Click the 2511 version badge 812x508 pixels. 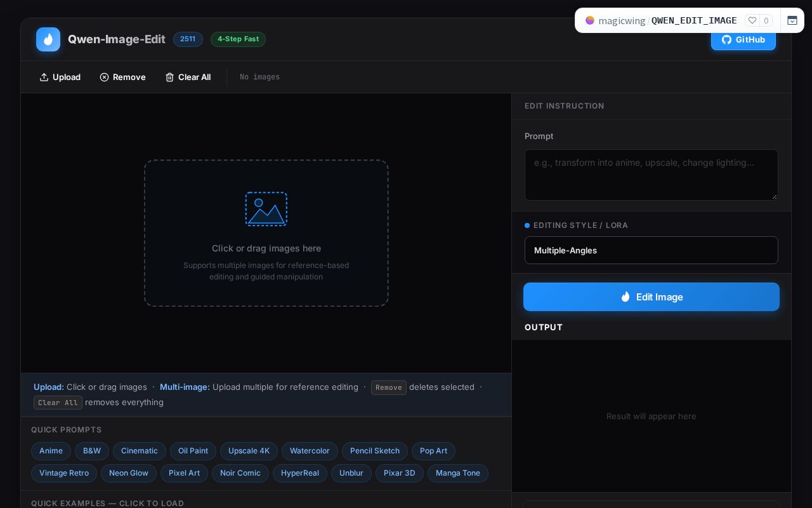tap(188, 39)
